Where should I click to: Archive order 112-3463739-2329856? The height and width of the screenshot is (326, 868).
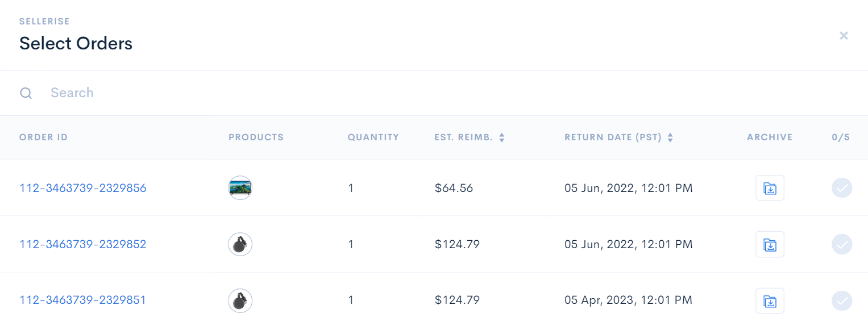tap(770, 188)
